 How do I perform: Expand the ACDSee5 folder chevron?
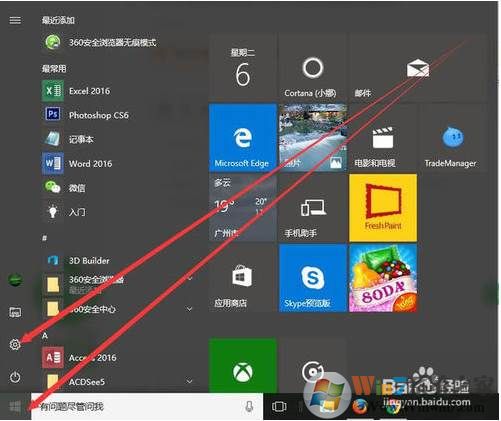click(189, 381)
